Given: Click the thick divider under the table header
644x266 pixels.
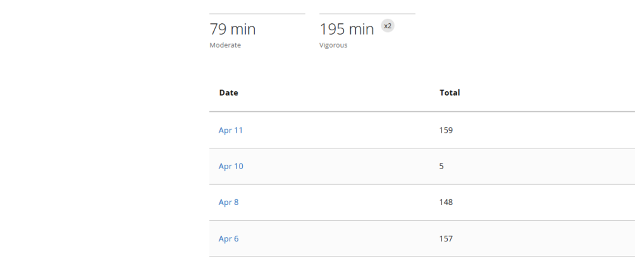Looking at the screenshot, I should tap(422, 112).
